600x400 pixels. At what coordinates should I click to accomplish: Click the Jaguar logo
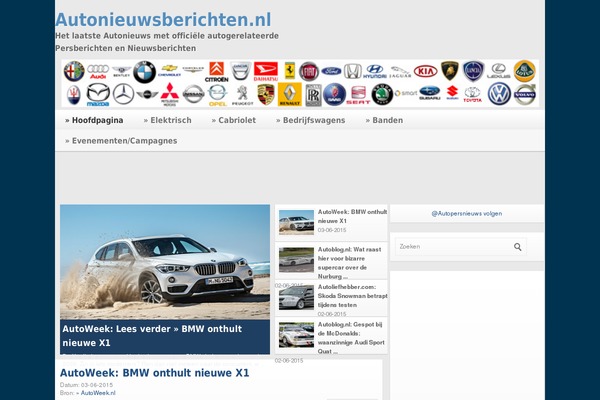point(400,72)
